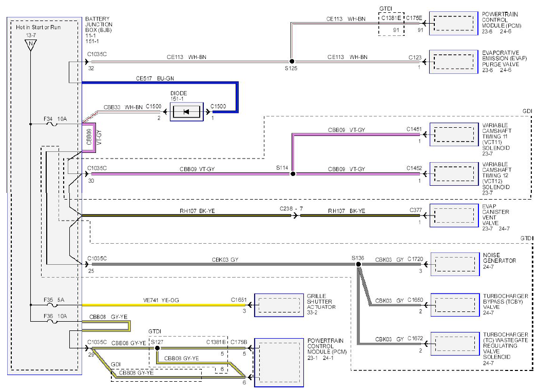Click the N triangle 13-7 reference
This screenshot has width=538, height=392.
(x=30, y=45)
